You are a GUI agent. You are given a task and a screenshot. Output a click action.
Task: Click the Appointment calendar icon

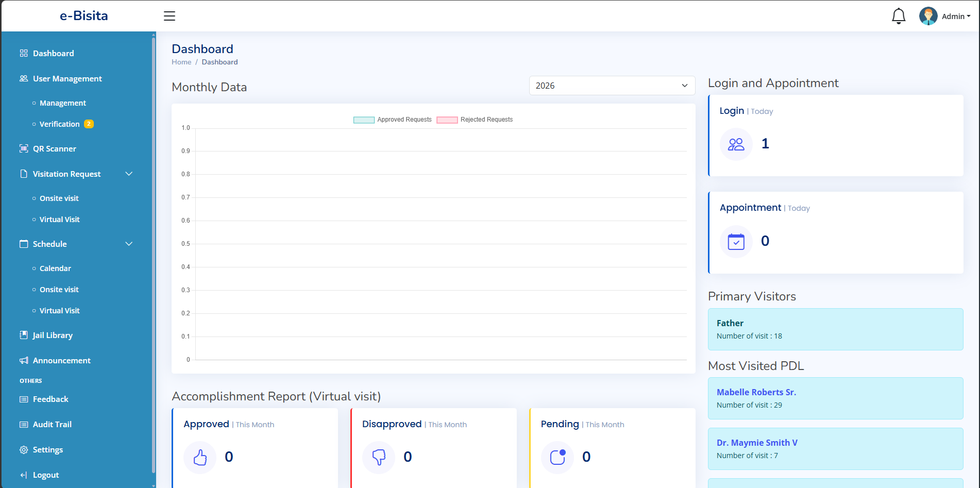(736, 241)
